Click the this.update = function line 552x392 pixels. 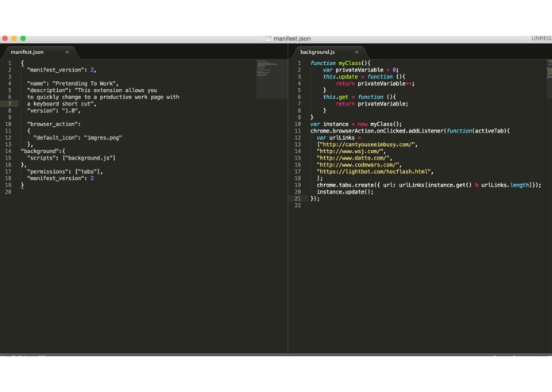click(364, 77)
